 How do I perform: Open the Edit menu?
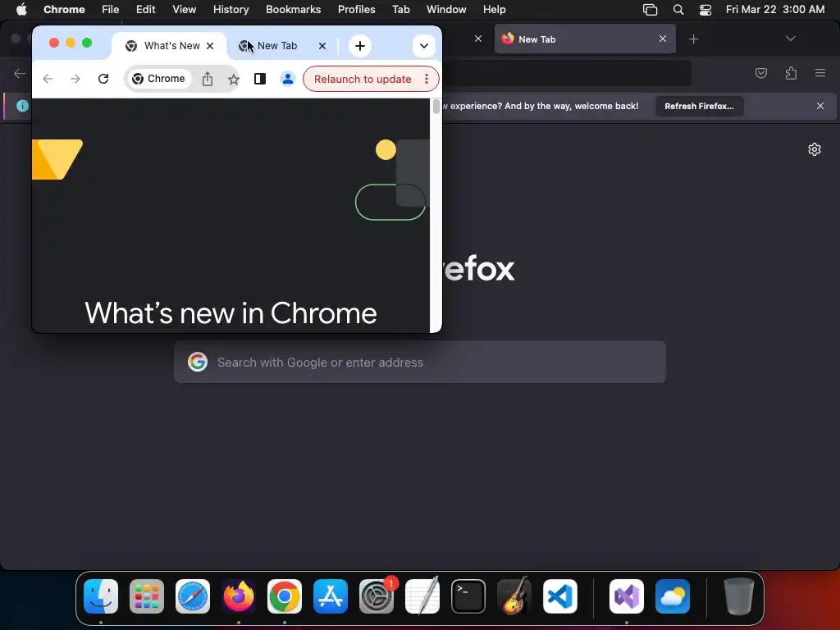click(x=146, y=10)
